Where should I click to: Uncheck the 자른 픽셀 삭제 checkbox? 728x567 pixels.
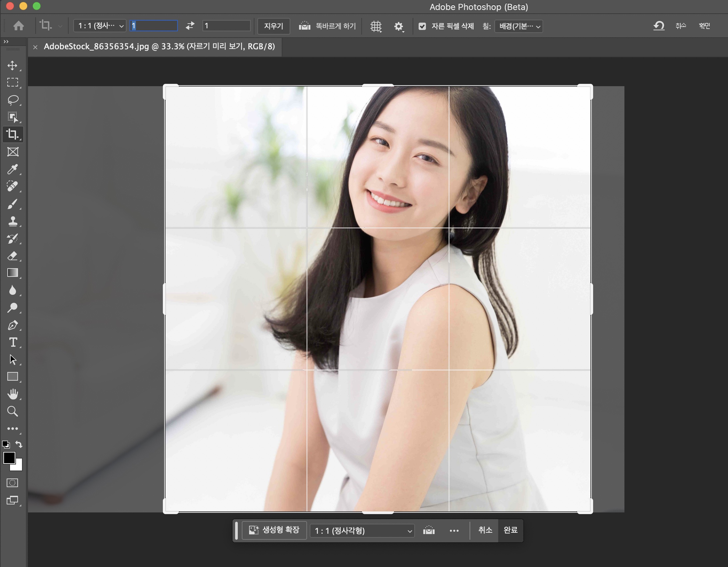click(422, 26)
